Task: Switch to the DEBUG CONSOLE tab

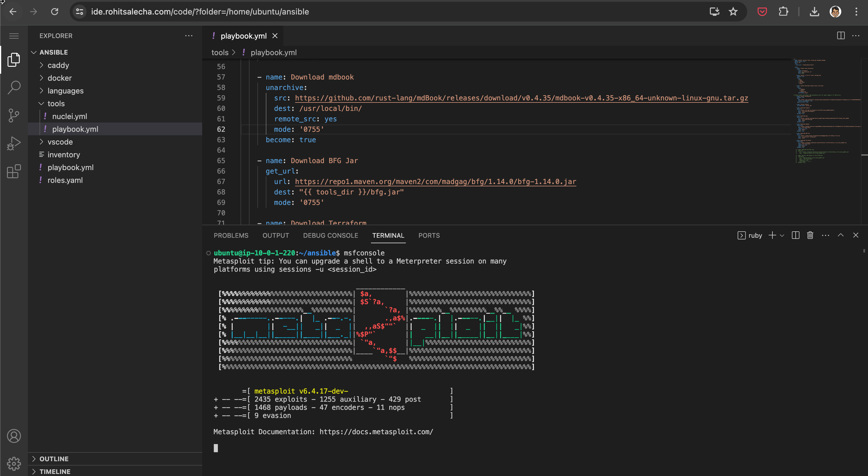Action: pos(330,235)
